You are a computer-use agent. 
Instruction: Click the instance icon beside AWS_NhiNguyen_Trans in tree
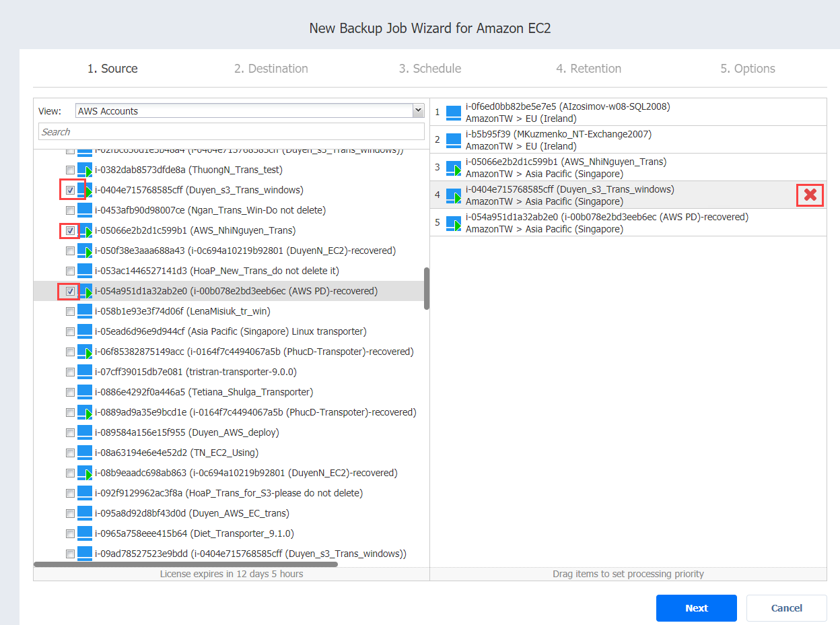point(85,230)
